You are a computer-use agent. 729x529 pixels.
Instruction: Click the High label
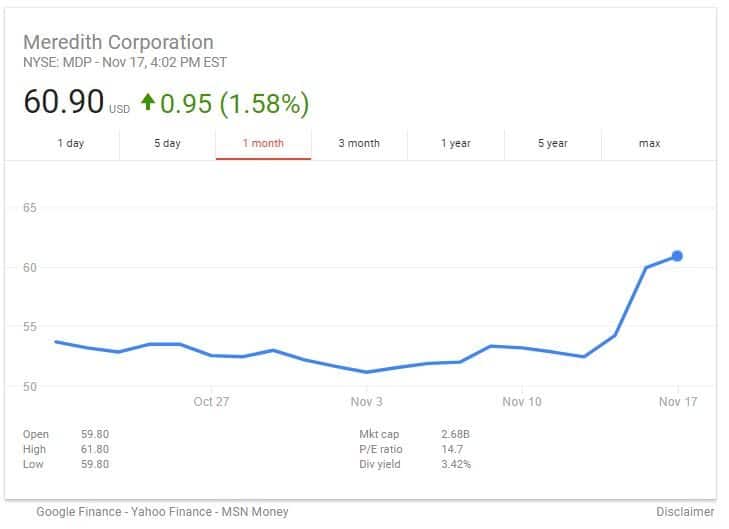coord(34,449)
